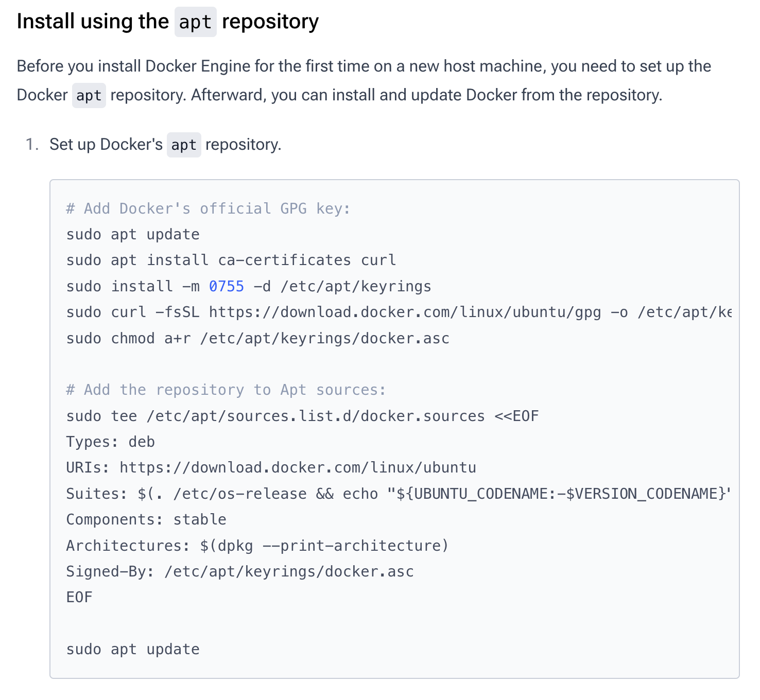The width and height of the screenshot is (760, 700).
Task: Click the "Components: stable" line
Action: (x=146, y=519)
